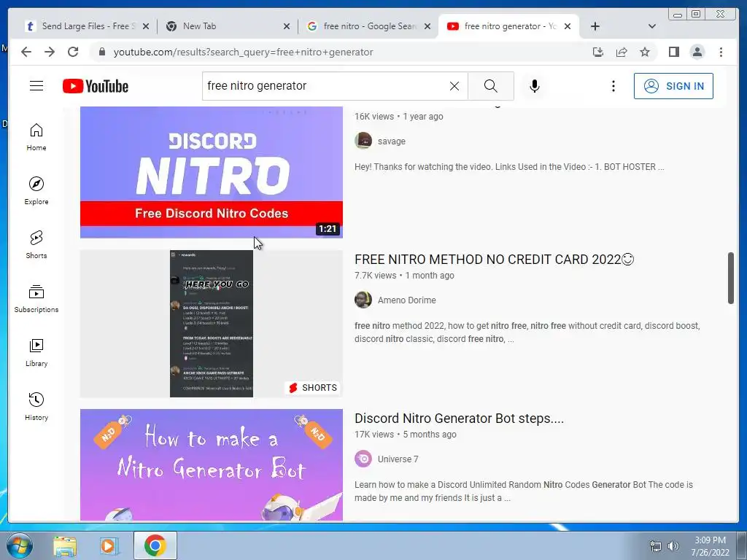Open Chrome profile avatar
The height and width of the screenshot is (560, 747).
pos(697,52)
